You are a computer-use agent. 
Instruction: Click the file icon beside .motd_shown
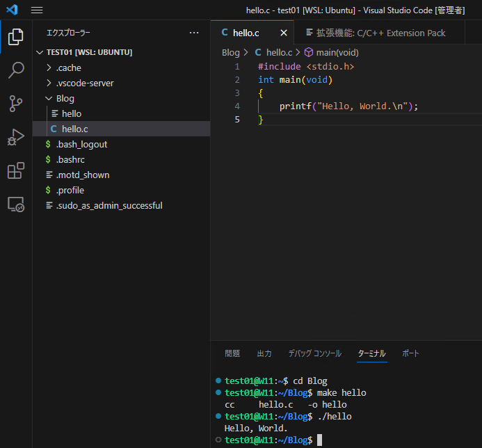[x=49, y=175]
